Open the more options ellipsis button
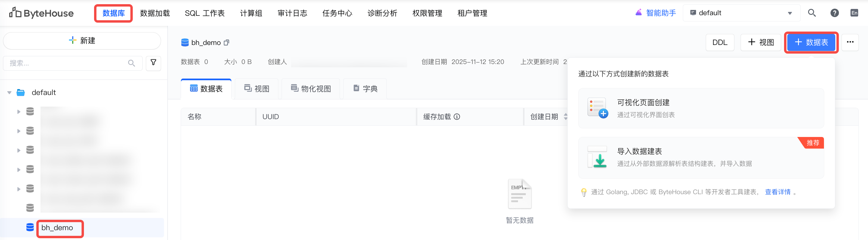 point(850,42)
